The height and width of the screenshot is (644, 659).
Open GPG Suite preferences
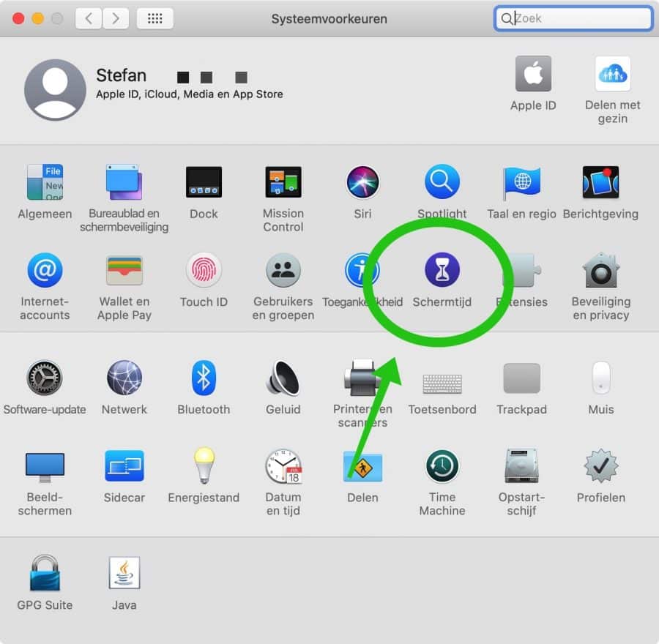click(45, 573)
